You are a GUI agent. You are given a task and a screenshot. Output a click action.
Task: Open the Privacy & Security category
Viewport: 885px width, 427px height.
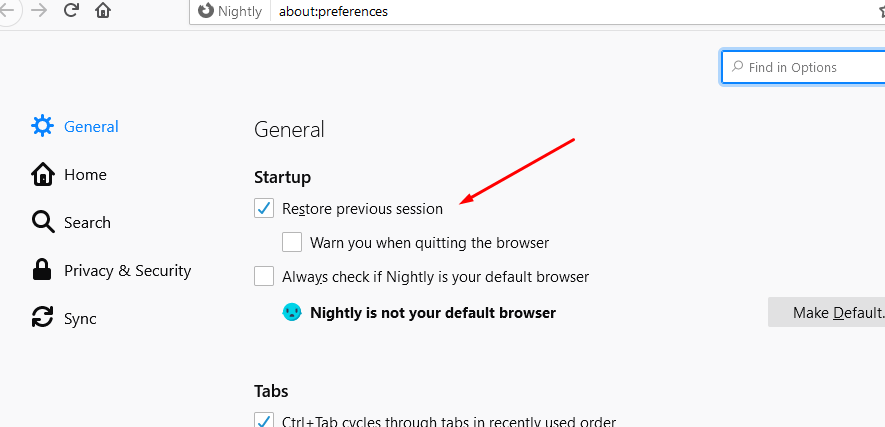[128, 271]
